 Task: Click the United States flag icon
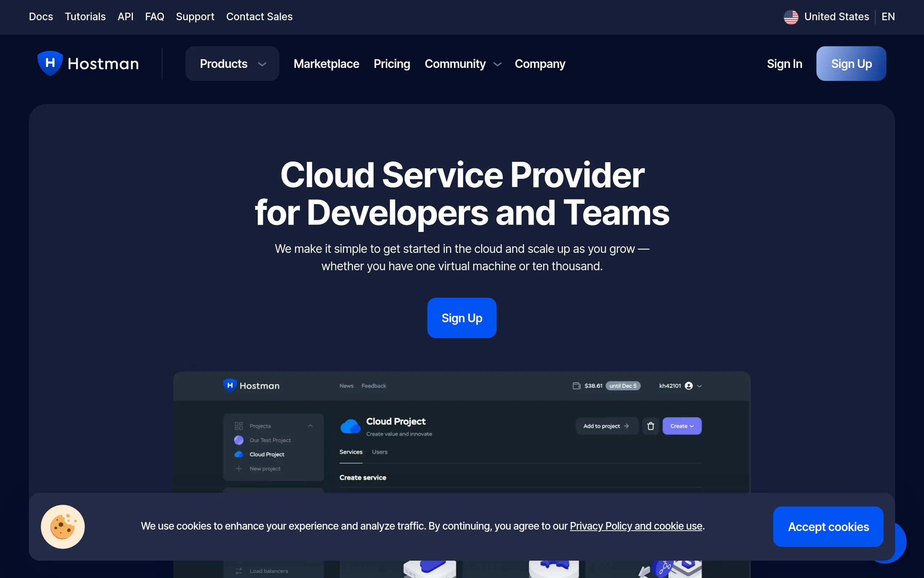click(791, 17)
